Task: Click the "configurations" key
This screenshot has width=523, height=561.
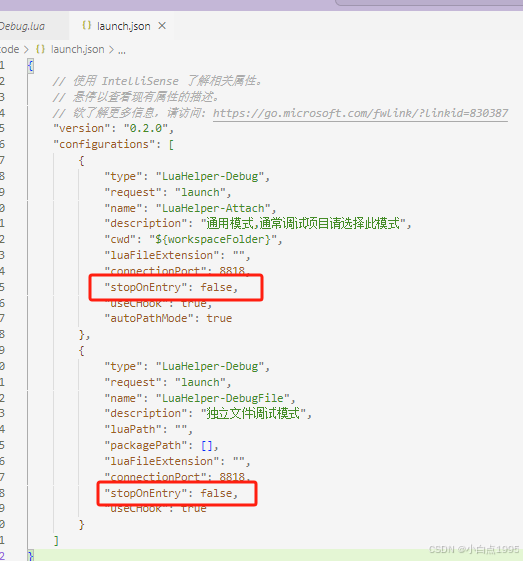Action: [104, 144]
